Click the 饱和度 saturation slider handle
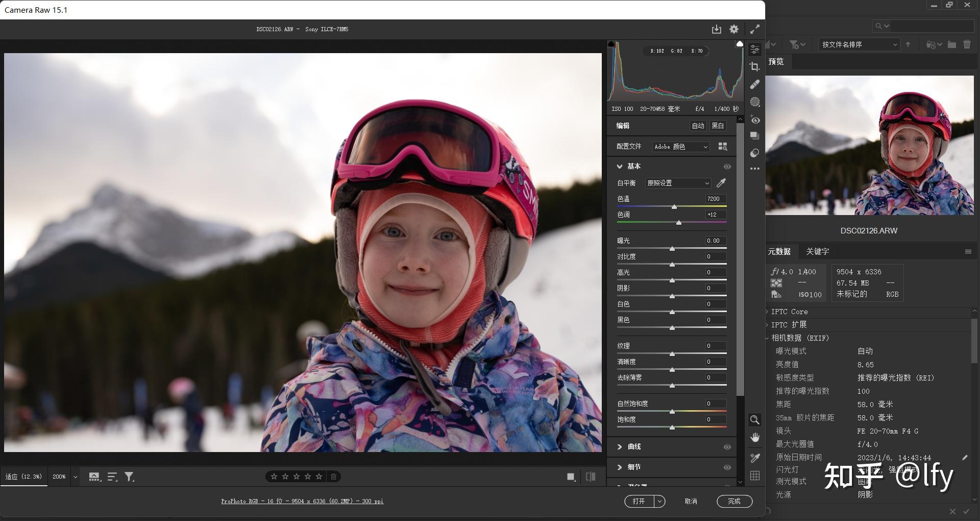This screenshot has height=521, width=980. click(672, 428)
